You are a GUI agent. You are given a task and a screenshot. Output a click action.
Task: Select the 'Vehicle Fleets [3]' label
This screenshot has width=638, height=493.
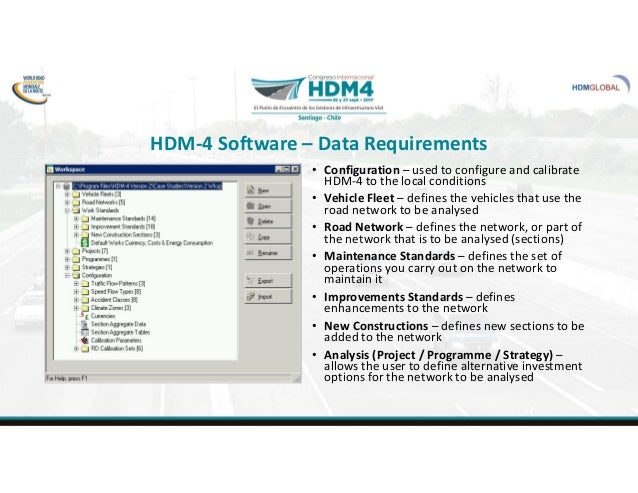pos(101,194)
